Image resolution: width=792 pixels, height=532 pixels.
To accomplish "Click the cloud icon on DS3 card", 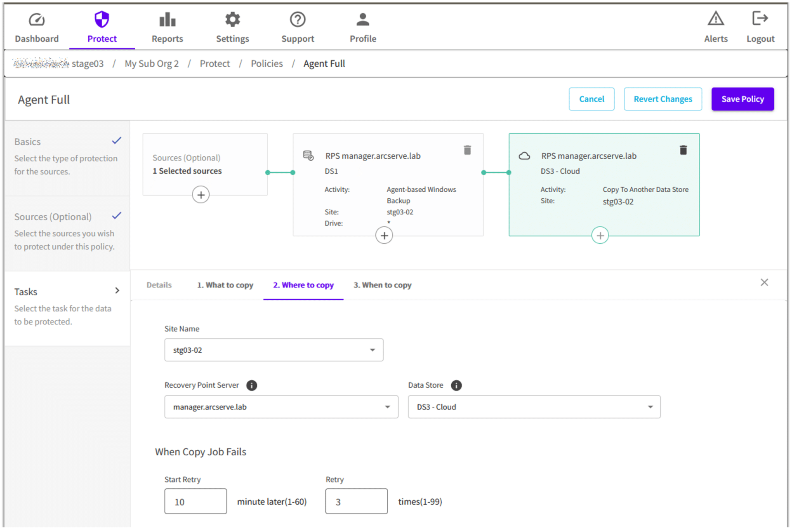I will tap(524, 156).
